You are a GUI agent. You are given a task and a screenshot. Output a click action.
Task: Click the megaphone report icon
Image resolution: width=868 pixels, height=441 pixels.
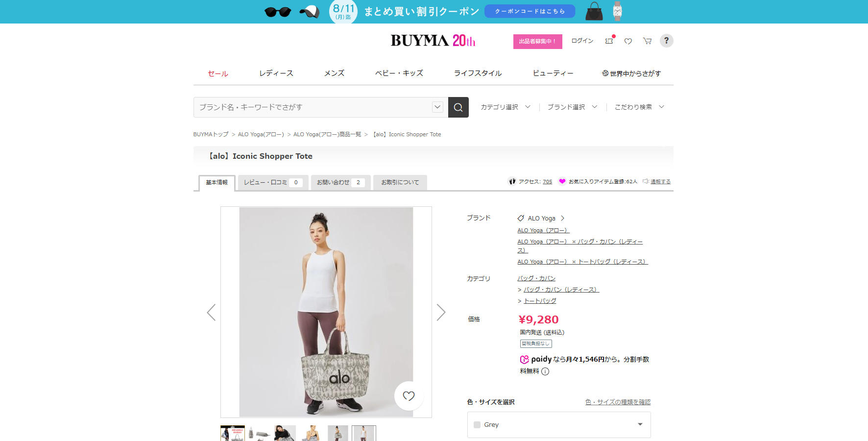[x=646, y=181]
